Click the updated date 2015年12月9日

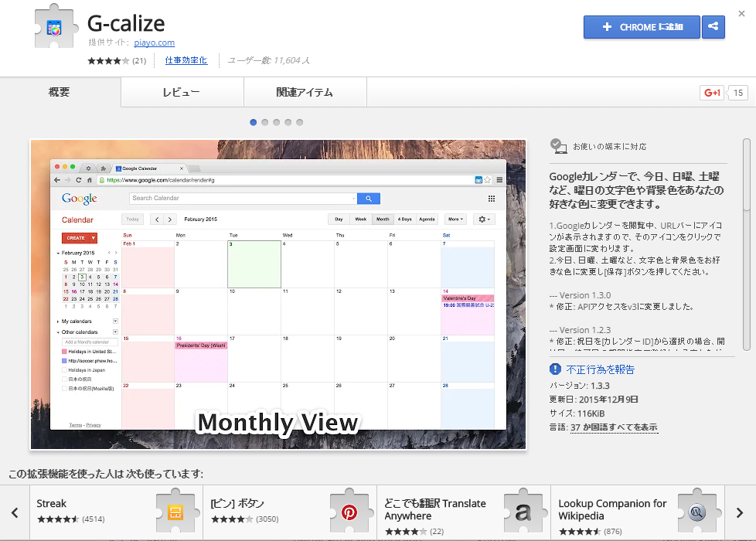(608, 400)
